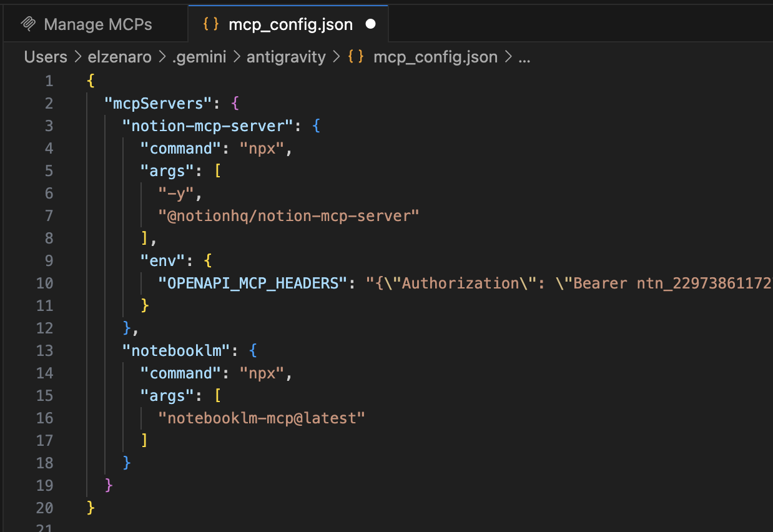Image resolution: width=773 pixels, height=532 pixels.
Task: Select line number 20 in the gutter
Action: (45, 508)
